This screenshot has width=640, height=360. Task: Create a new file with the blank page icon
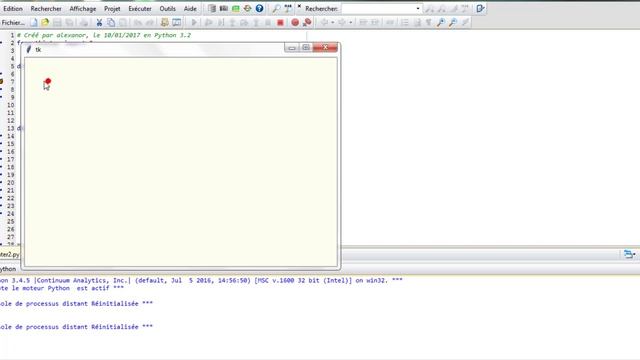tap(33, 22)
